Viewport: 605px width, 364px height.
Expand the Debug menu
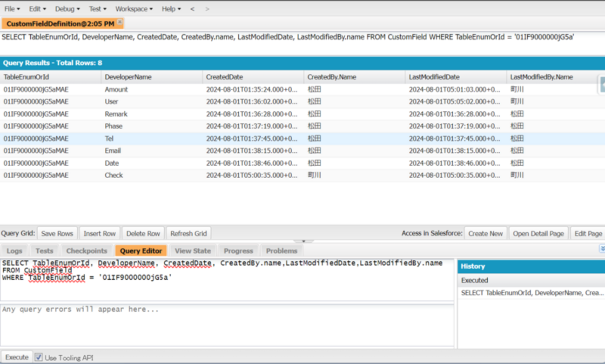67,9
